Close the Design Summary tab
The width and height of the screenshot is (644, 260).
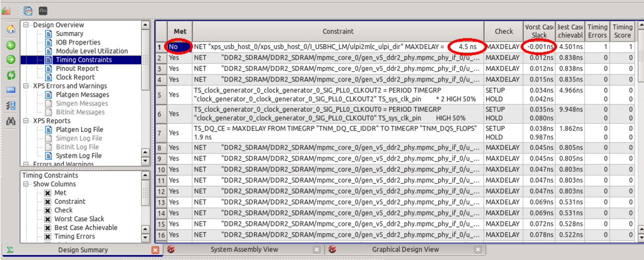point(155,250)
